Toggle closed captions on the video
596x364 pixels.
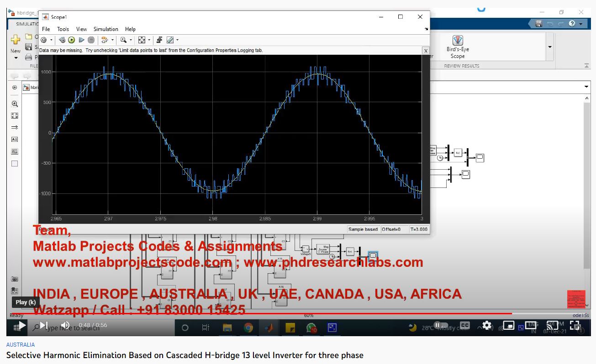[x=464, y=326]
